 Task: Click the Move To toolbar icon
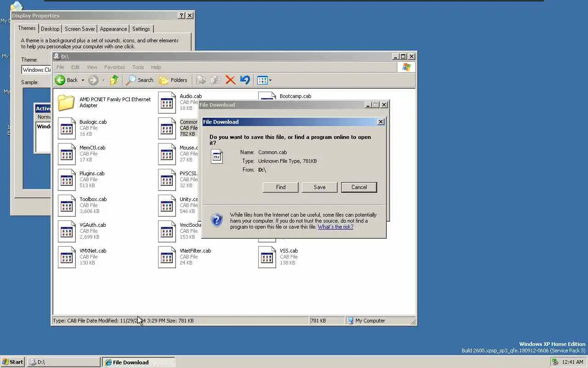(x=201, y=80)
